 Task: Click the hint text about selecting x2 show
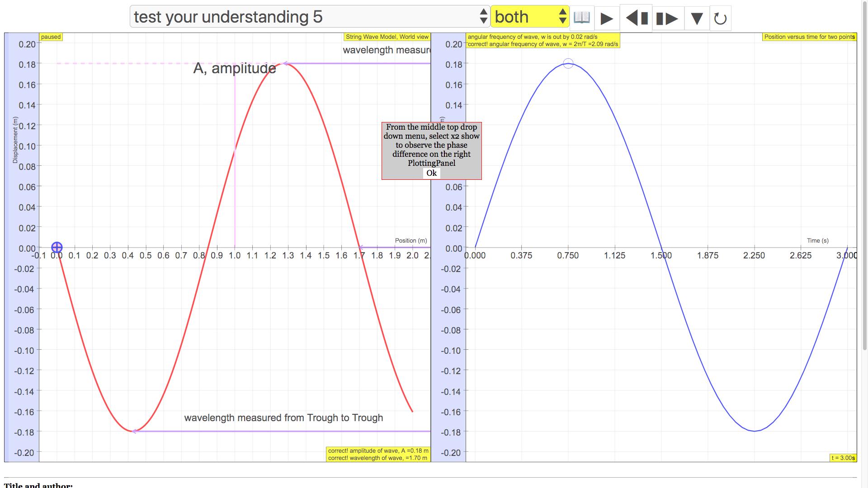tap(431, 145)
